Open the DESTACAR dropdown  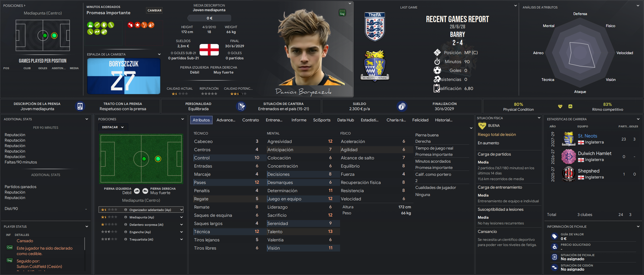coord(113,127)
